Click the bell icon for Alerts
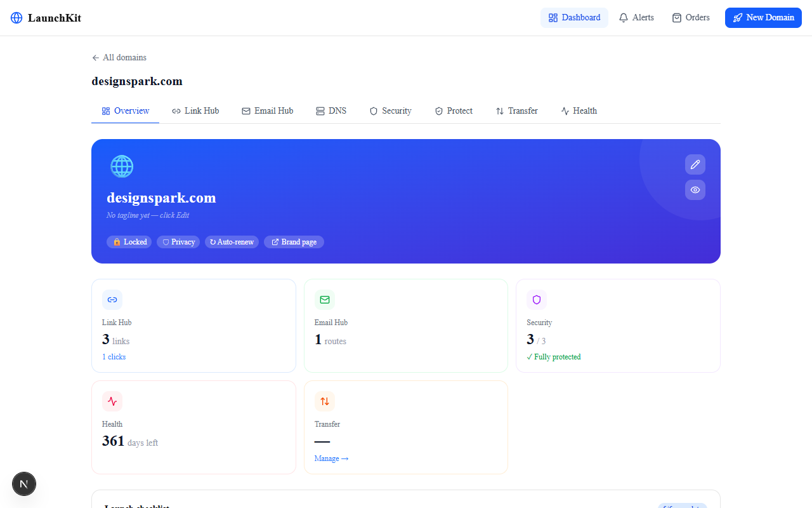This screenshot has width=812, height=508. (x=624, y=18)
